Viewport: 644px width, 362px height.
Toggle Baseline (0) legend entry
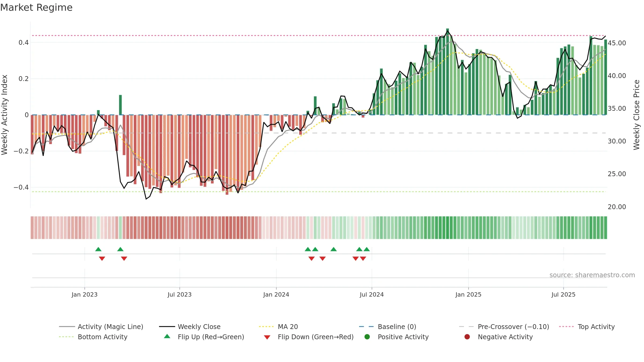click(x=387, y=327)
